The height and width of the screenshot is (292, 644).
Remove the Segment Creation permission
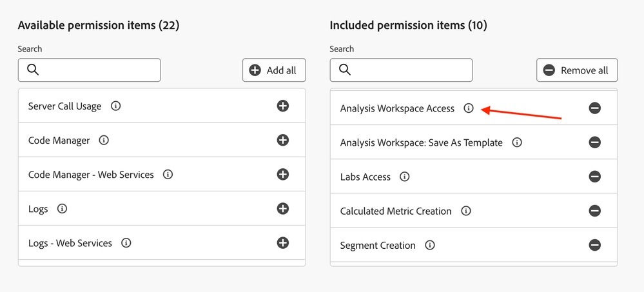pyautogui.click(x=594, y=245)
